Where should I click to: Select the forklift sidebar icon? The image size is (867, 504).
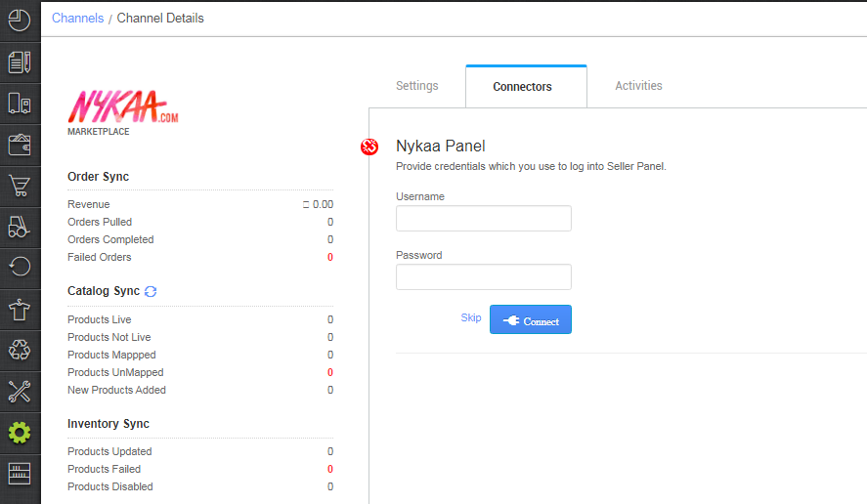coord(20,228)
